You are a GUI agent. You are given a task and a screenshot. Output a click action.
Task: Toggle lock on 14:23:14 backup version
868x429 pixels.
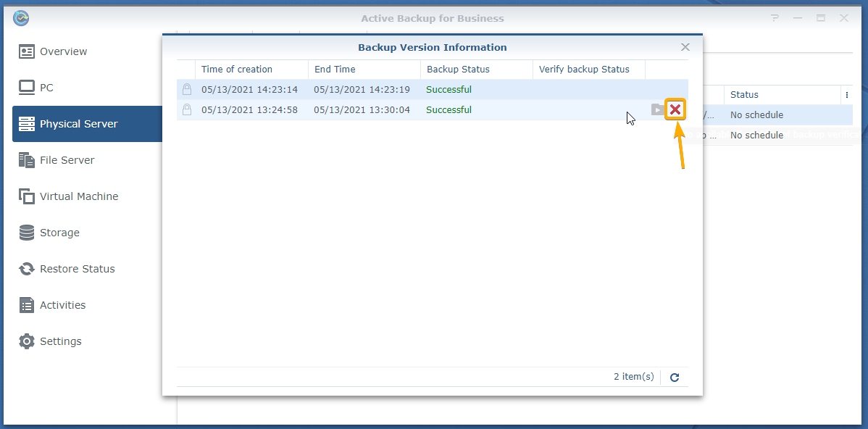[x=187, y=90]
